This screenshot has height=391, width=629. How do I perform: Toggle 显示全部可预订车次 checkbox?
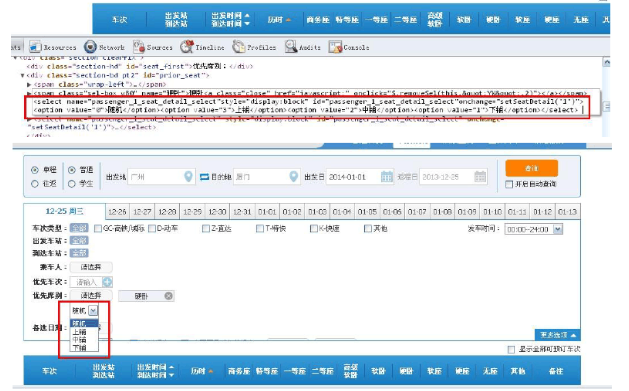(x=511, y=350)
